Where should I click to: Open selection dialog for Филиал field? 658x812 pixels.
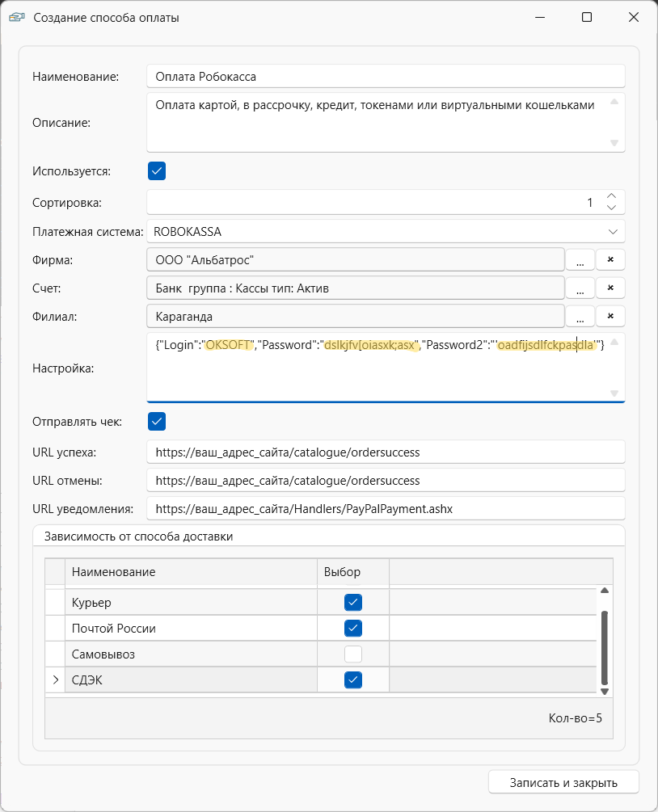pos(580,317)
